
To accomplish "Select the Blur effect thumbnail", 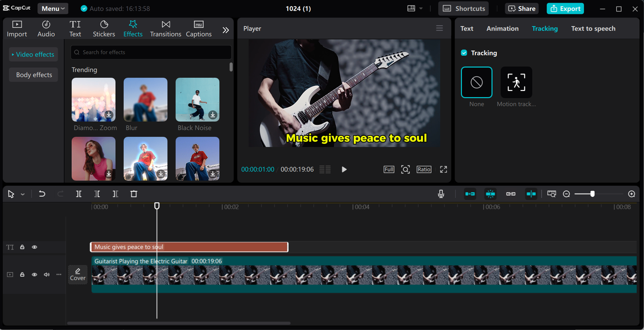I will click(x=145, y=100).
